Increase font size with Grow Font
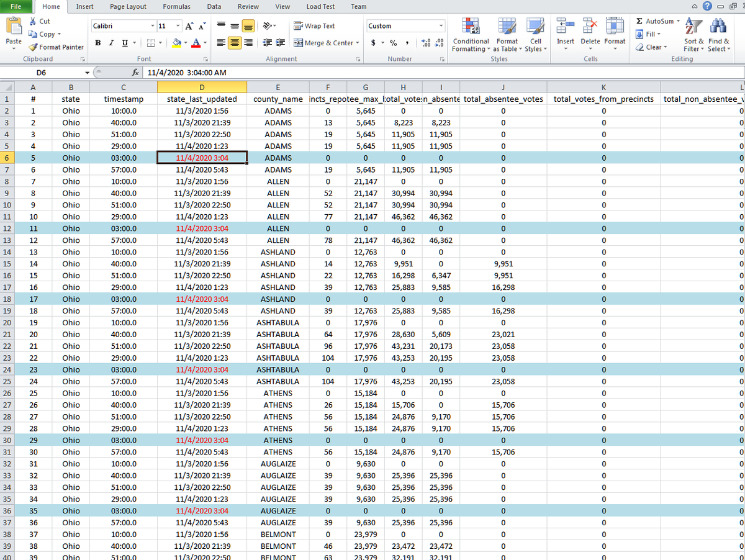The height and width of the screenshot is (560, 745). [x=191, y=26]
